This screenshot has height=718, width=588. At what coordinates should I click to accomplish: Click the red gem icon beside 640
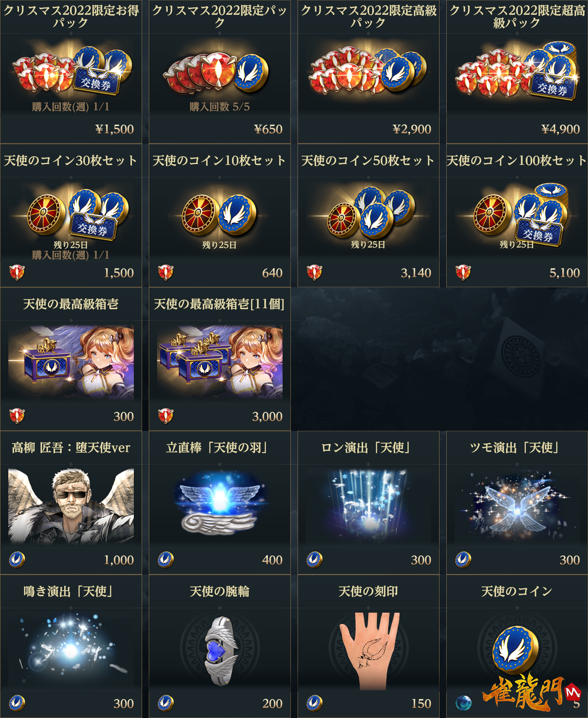(x=166, y=272)
